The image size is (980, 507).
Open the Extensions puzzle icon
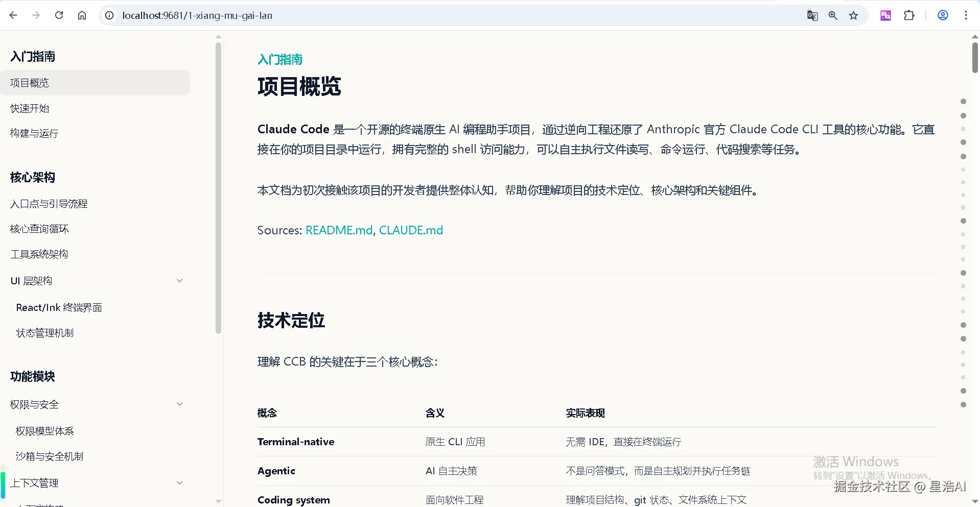tap(909, 15)
